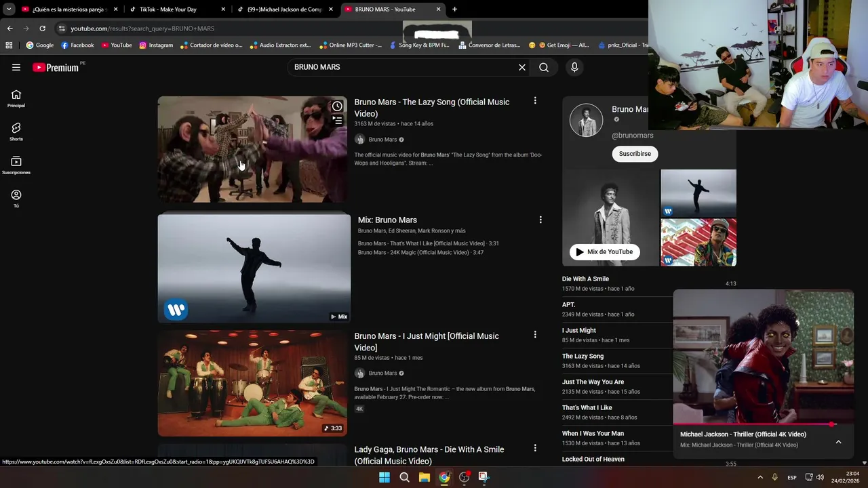Image resolution: width=868 pixels, height=488 pixels.
Task: Open Suscripciones in the sidebar
Action: tap(16, 165)
